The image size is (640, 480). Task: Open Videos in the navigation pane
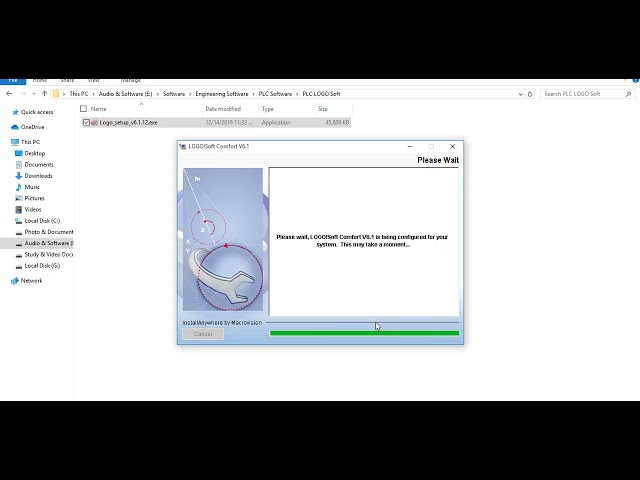tap(33, 209)
